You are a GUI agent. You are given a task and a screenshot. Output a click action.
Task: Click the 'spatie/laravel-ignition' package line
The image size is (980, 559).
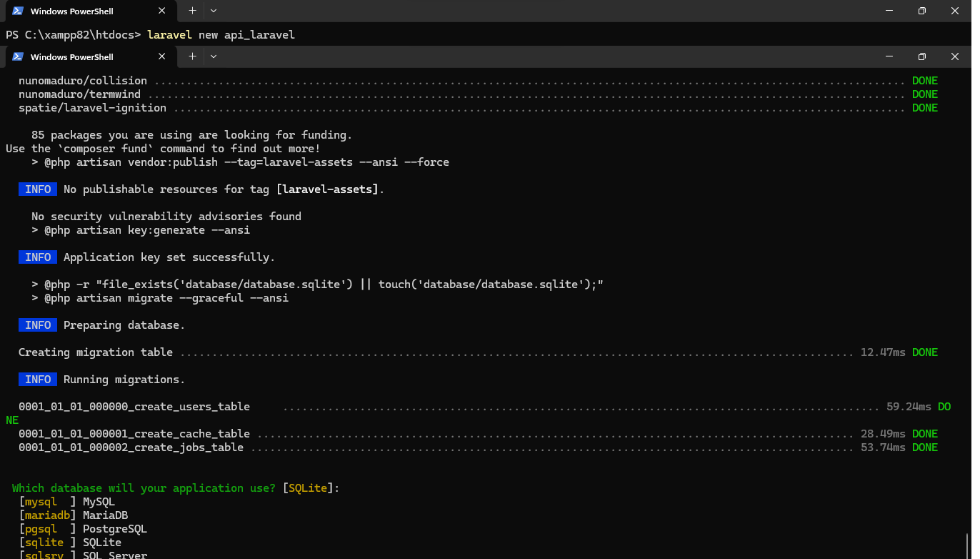[478, 108]
